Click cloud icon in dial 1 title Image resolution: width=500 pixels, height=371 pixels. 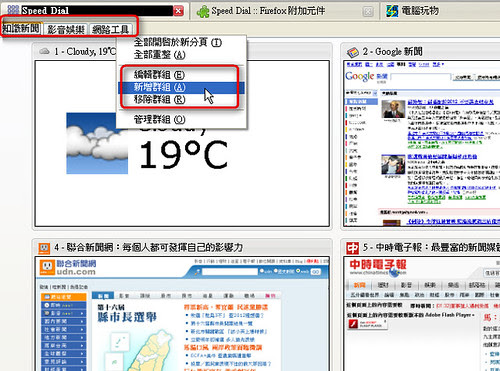click(44, 51)
